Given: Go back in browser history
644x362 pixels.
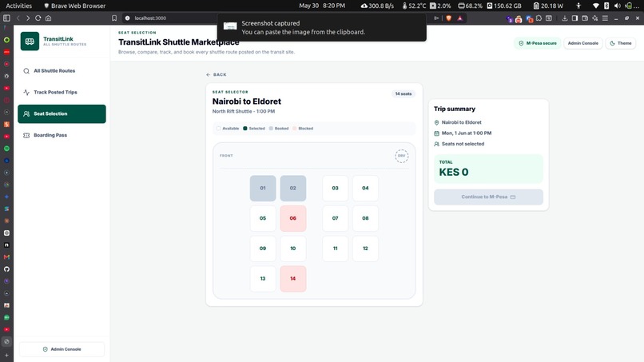Looking at the screenshot, I should point(18,18).
